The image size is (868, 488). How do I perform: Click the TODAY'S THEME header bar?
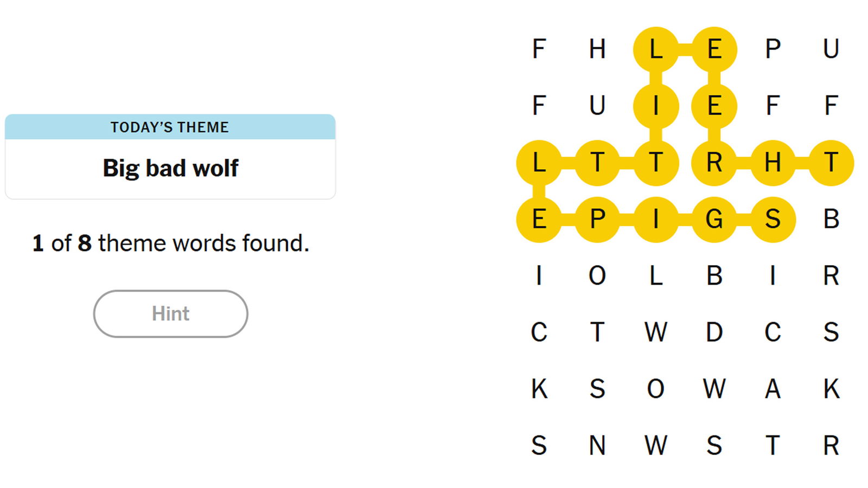point(170,127)
